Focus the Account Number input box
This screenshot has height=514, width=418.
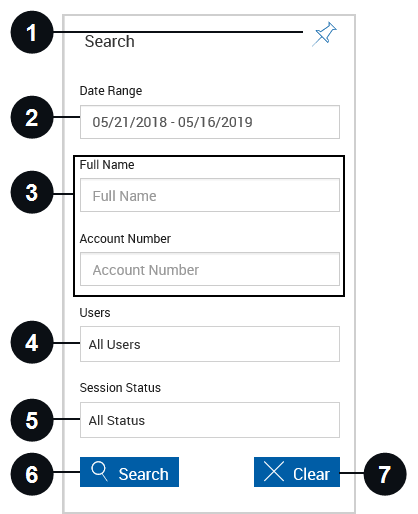(x=210, y=269)
